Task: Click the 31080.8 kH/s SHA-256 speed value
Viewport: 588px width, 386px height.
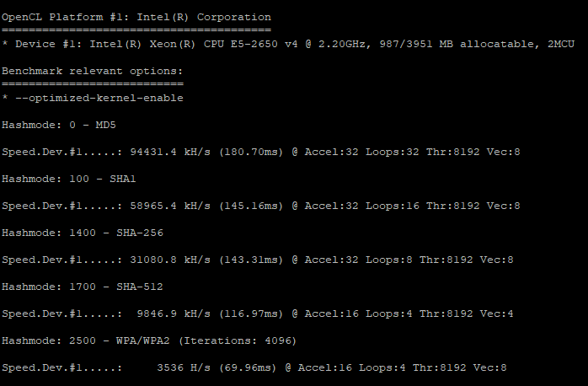Action: click(x=170, y=260)
